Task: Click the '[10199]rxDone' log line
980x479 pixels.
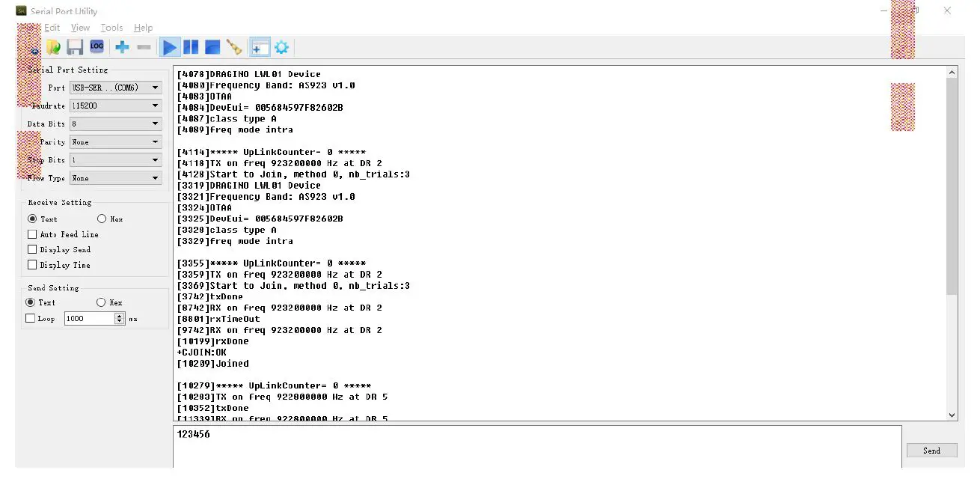Action: click(x=212, y=341)
